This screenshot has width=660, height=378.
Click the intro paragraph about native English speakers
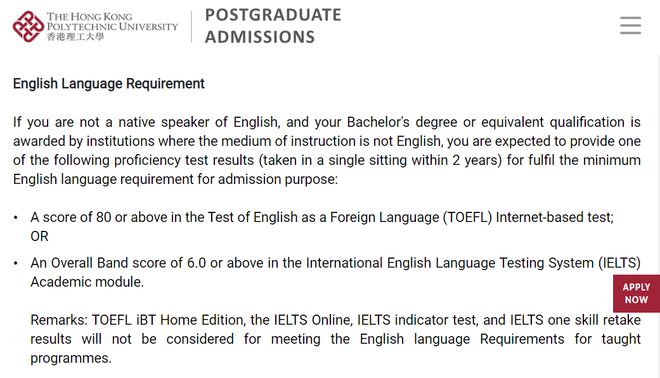pos(327,151)
